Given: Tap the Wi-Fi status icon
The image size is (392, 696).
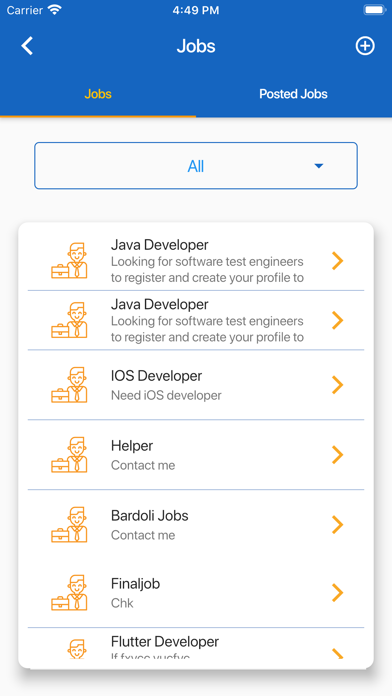Looking at the screenshot, I should click(55, 10).
